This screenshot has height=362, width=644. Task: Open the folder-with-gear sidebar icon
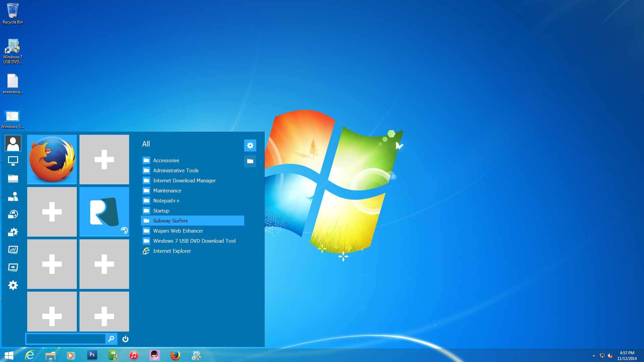pos(13,232)
